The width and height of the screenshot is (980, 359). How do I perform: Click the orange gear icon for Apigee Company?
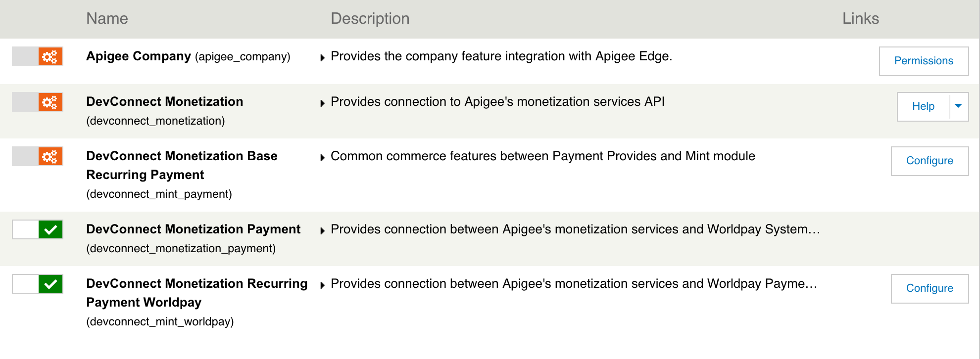(50, 57)
